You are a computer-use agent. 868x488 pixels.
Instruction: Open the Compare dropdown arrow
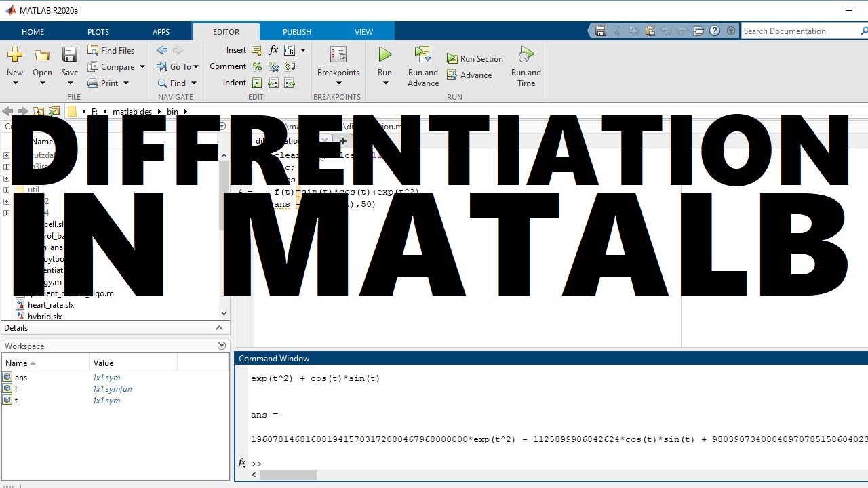coord(142,66)
